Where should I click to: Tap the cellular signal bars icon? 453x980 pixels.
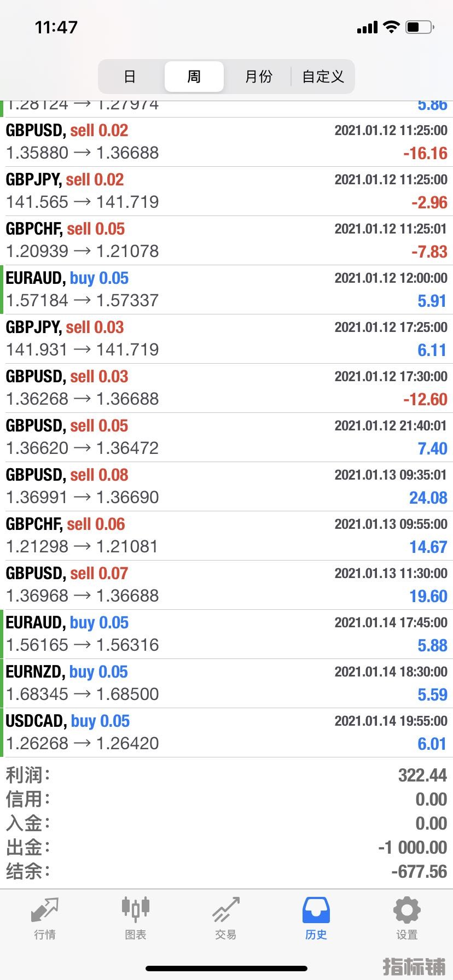coord(367,27)
